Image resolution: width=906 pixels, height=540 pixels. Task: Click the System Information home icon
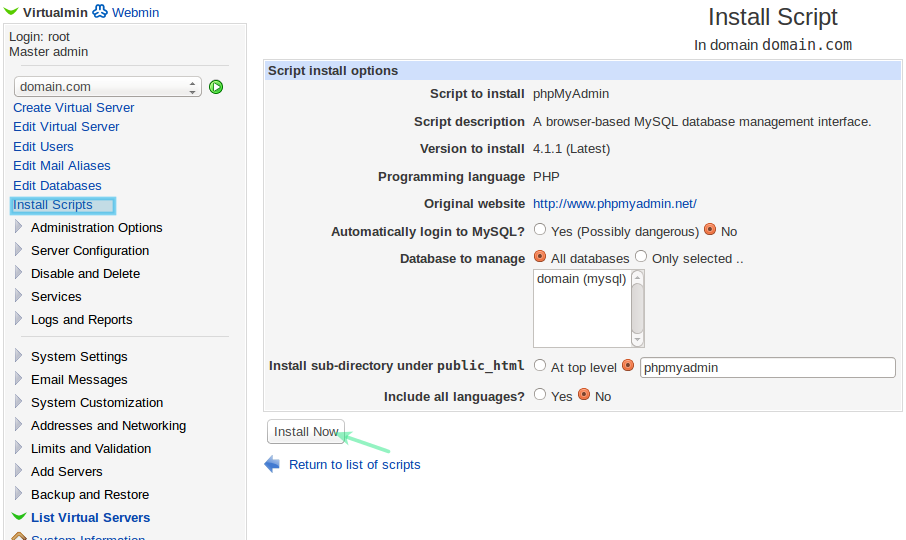click(x=18, y=536)
